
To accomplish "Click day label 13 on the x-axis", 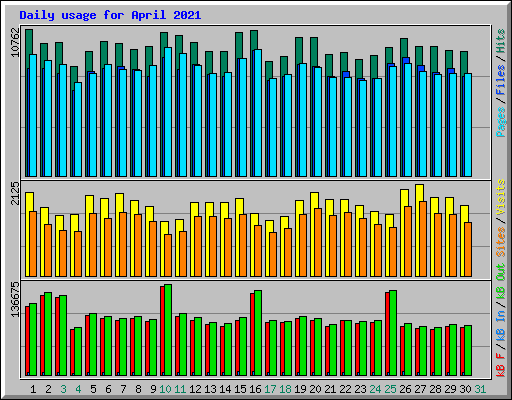I will [210, 389].
